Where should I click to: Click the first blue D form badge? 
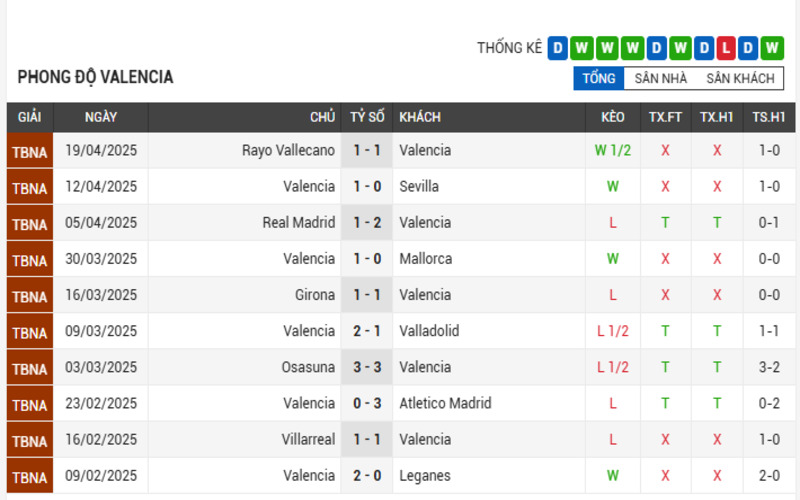pyautogui.click(x=558, y=48)
